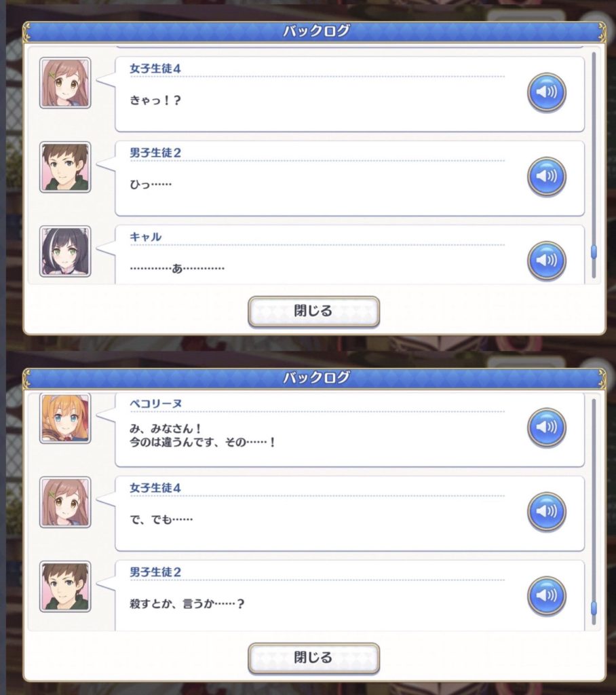Play voice for 女子生徒4's で、でも…… line

[546, 512]
